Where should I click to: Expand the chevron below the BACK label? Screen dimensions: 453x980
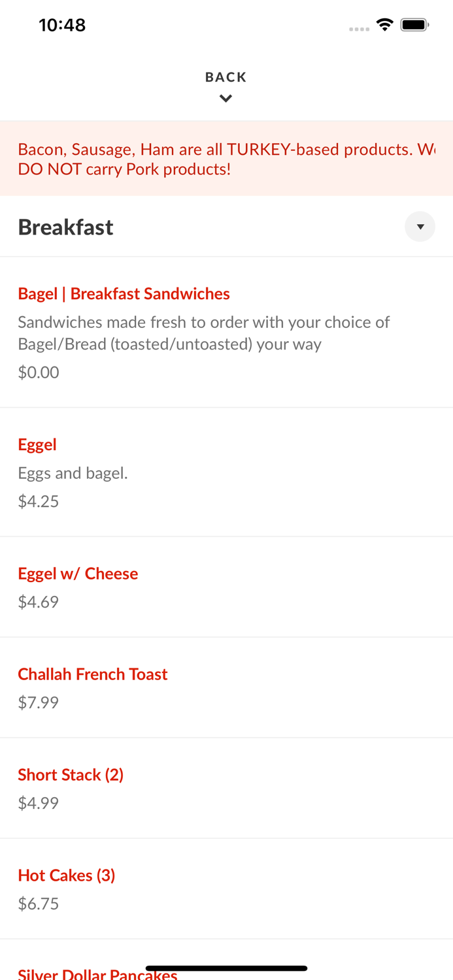(226, 98)
